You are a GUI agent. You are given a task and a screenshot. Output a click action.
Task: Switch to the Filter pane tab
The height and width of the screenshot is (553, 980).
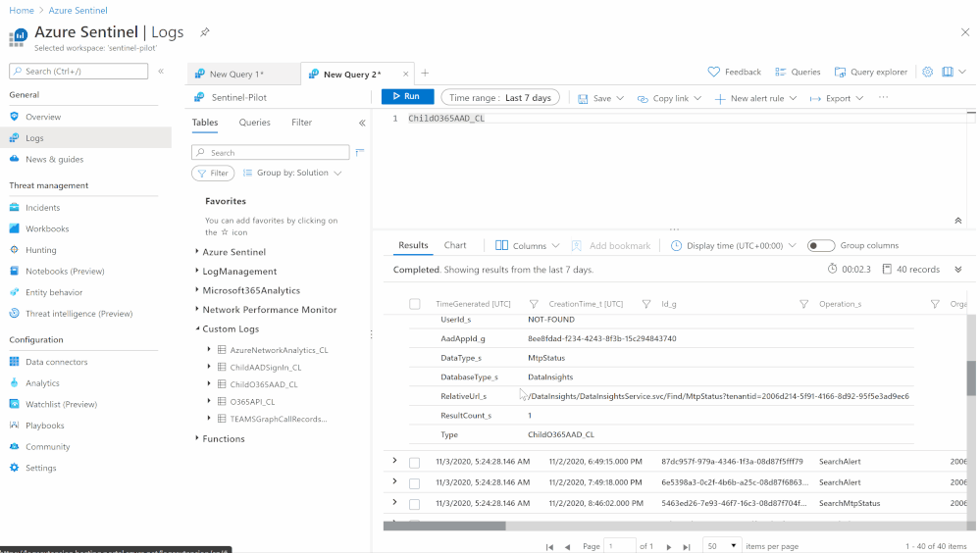(301, 123)
